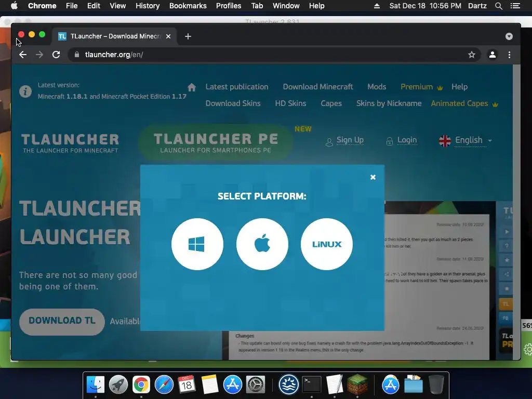
Task: Open the Download Skins page
Action: (233, 103)
